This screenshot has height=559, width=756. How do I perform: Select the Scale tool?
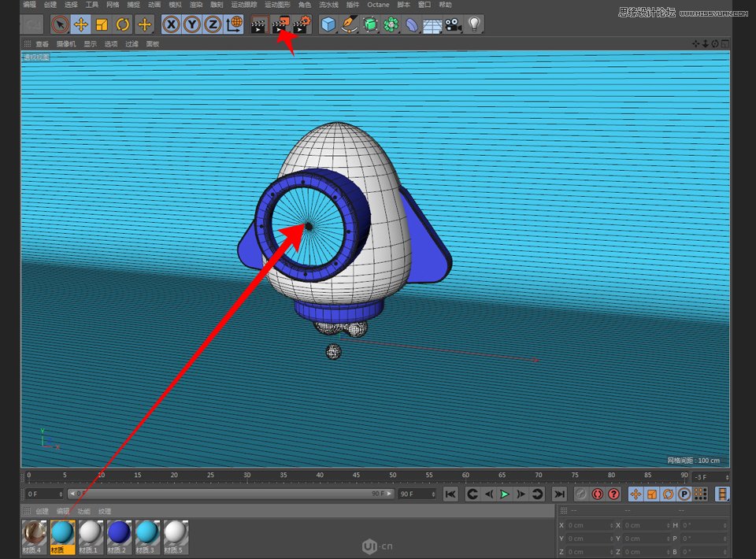(102, 24)
